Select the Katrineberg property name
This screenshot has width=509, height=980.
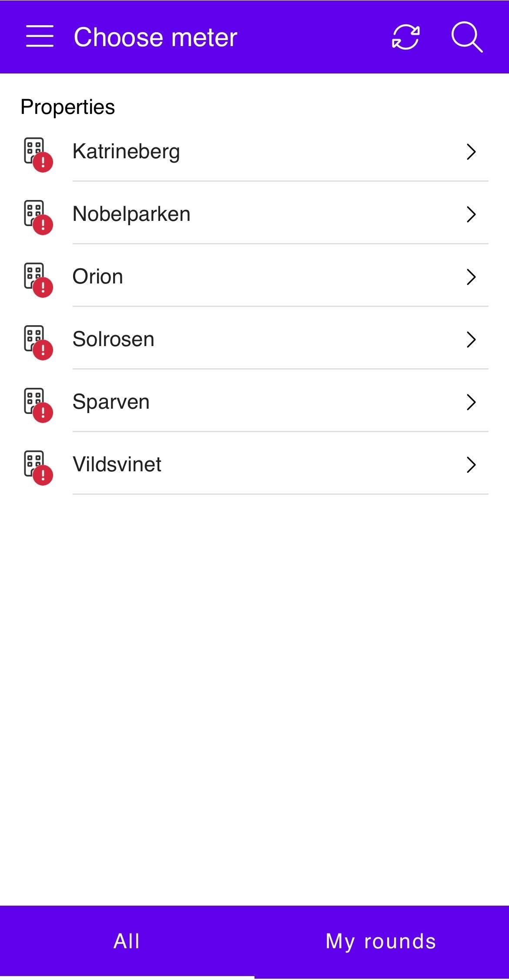coord(126,152)
